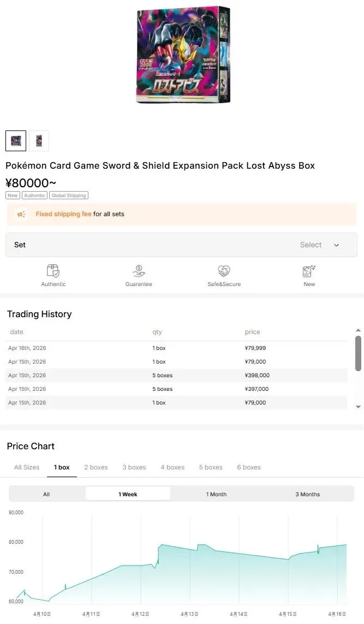Click the megaphone icon in shipping banner
Viewport: 364px width, 624px height.
pos(21,215)
